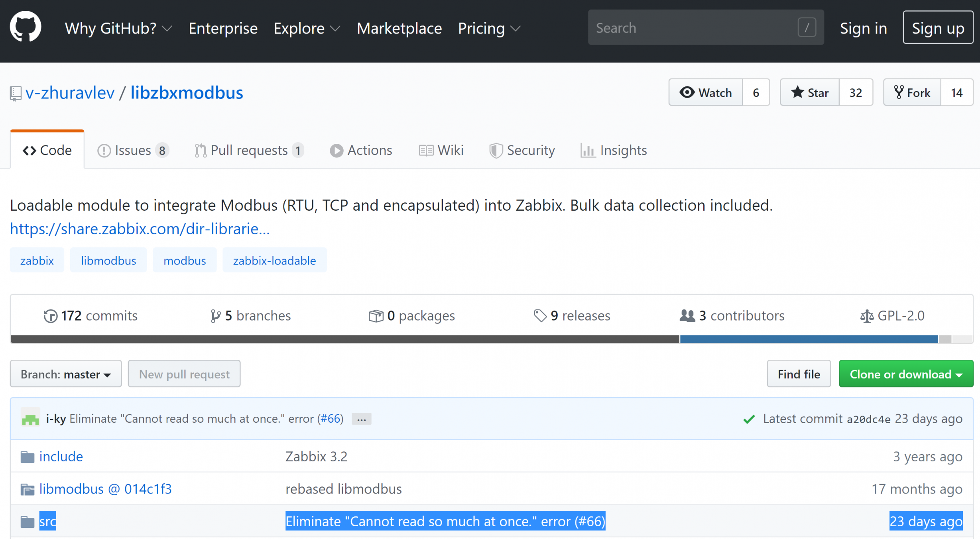Expand Clone or download options
Viewport: 980px width, 539px height.
pos(906,374)
